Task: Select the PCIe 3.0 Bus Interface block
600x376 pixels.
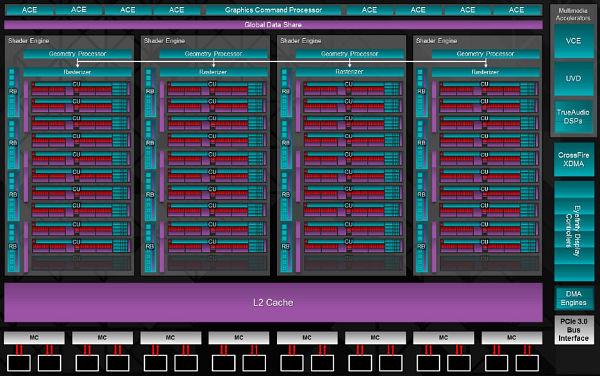Action: (574, 330)
